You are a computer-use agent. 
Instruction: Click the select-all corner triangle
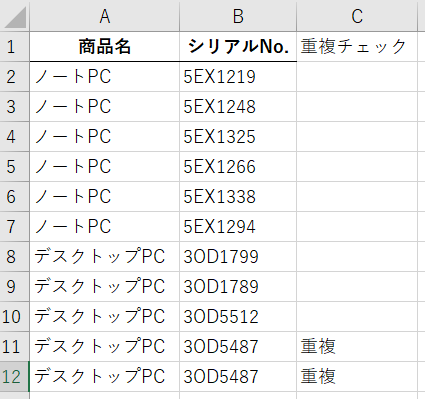pyautogui.click(x=15, y=17)
